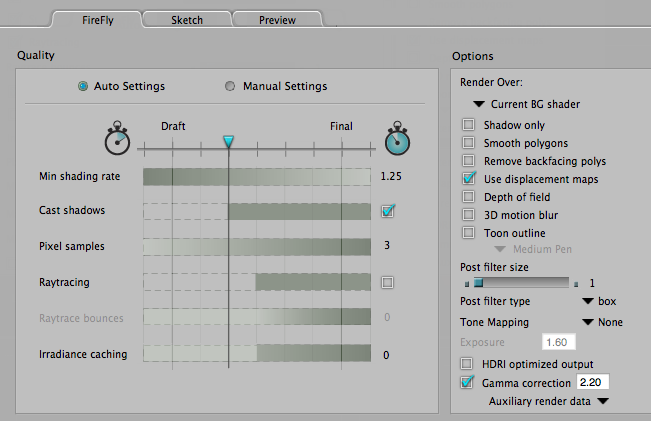Click the Min shading rate value 1.25

[391, 176]
